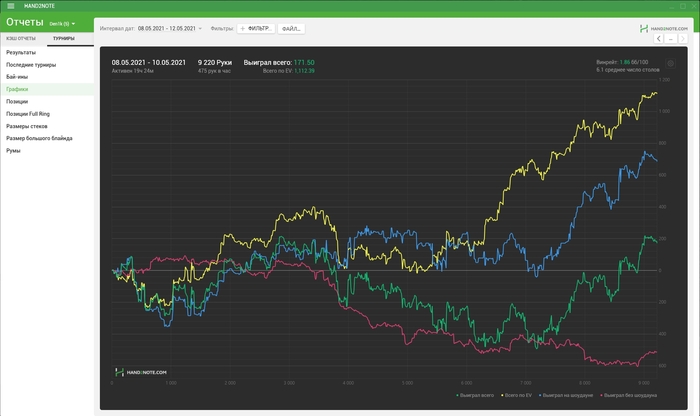
Task: Open the Результаты report
Action: click(47, 52)
